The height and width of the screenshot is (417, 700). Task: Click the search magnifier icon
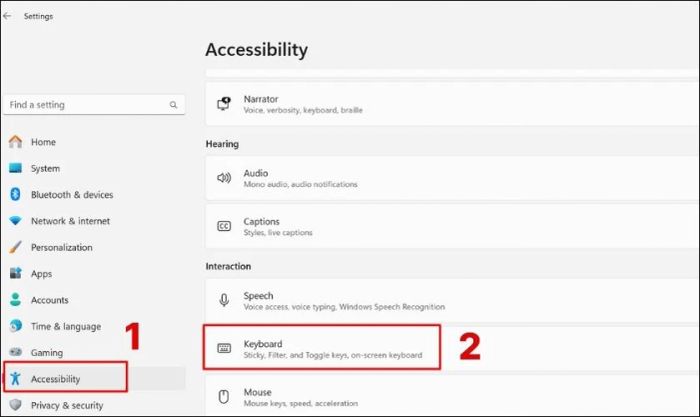pyautogui.click(x=173, y=105)
